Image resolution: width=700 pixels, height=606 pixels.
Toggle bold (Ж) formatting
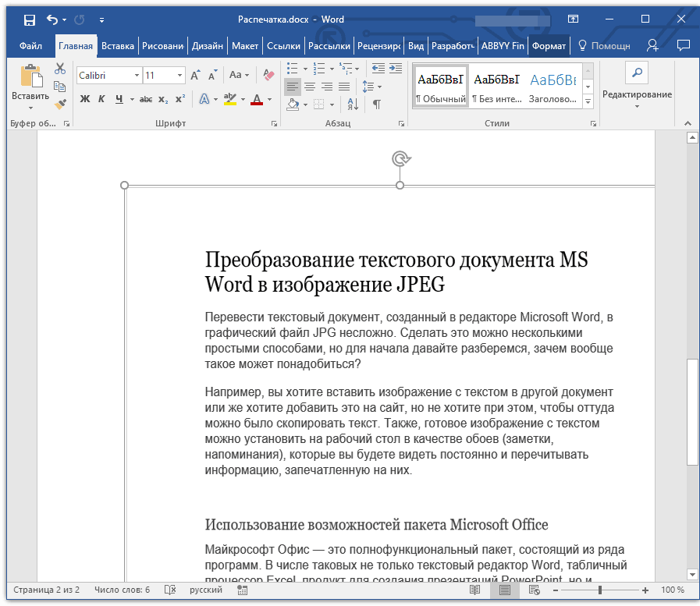click(85, 99)
